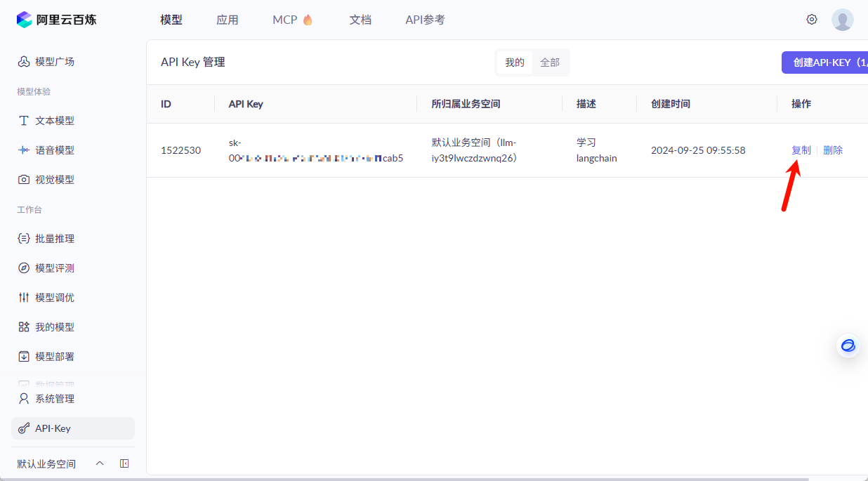Click 复制 link for key 1522530
This screenshot has height=481, width=868.
coord(801,150)
